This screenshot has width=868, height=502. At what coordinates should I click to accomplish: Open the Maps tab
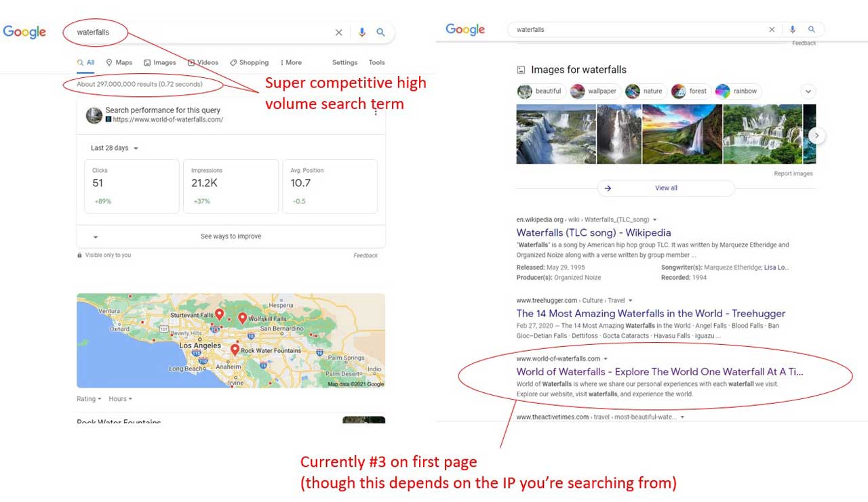(119, 62)
